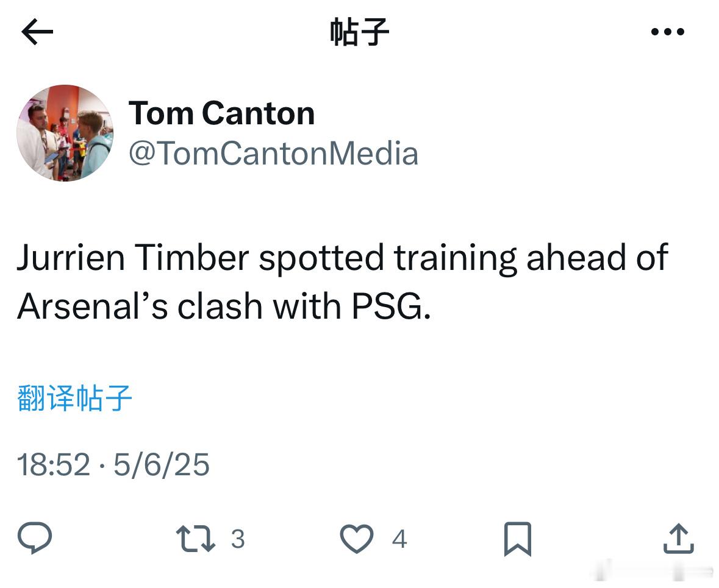Viewport: 719px width, 588px height.
Task: Tap the reply speech bubble icon
Action: tap(35, 538)
